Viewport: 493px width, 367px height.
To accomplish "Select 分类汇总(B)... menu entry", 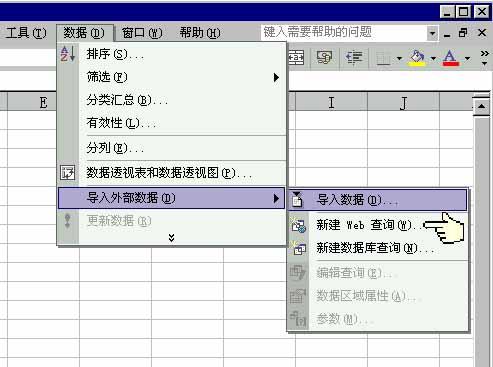I will 172,100.
